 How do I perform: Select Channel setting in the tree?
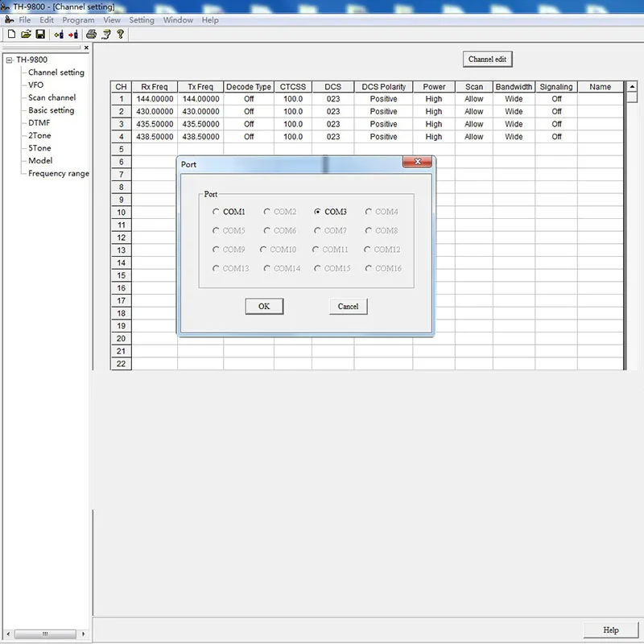[x=56, y=72]
